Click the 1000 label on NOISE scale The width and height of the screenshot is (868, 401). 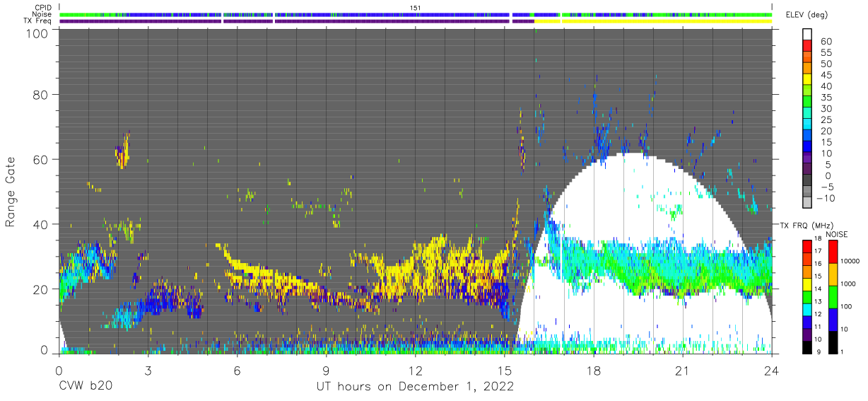tap(848, 284)
